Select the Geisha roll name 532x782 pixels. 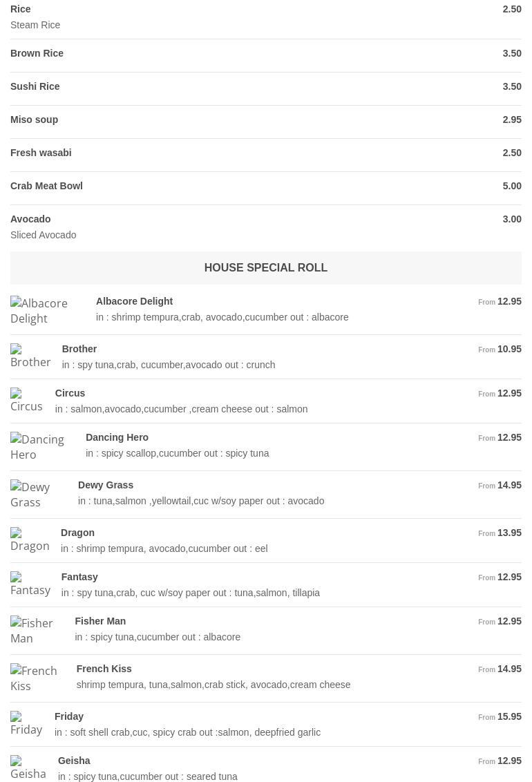click(x=74, y=761)
